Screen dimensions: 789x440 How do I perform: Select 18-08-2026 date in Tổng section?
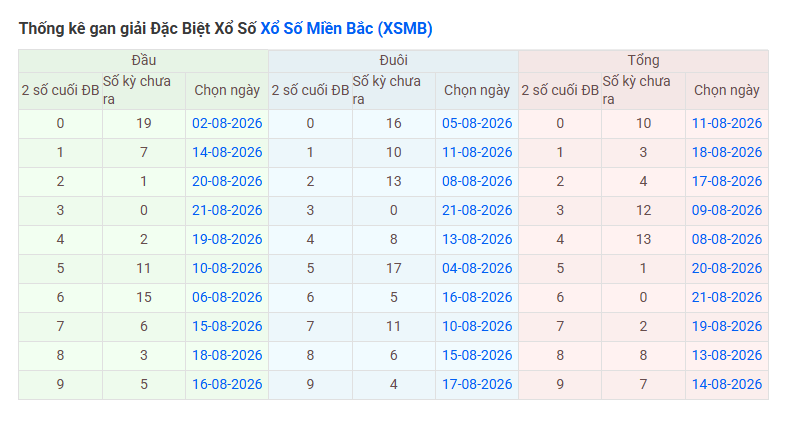[x=727, y=153]
